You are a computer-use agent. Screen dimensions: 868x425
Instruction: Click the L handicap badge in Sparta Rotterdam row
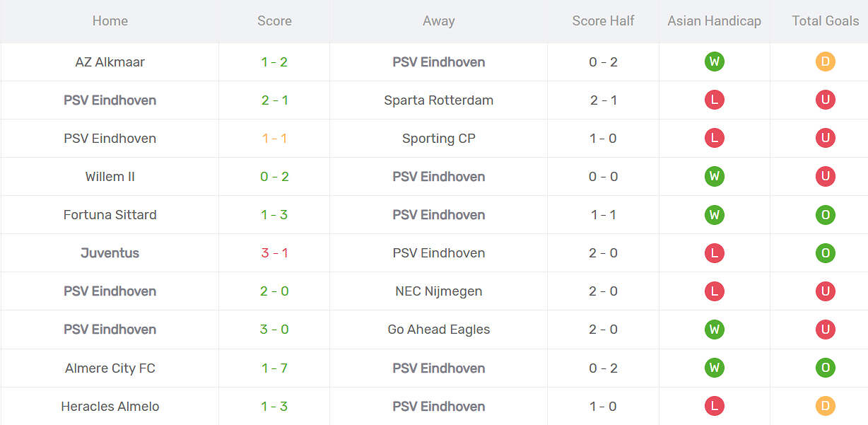[714, 100]
